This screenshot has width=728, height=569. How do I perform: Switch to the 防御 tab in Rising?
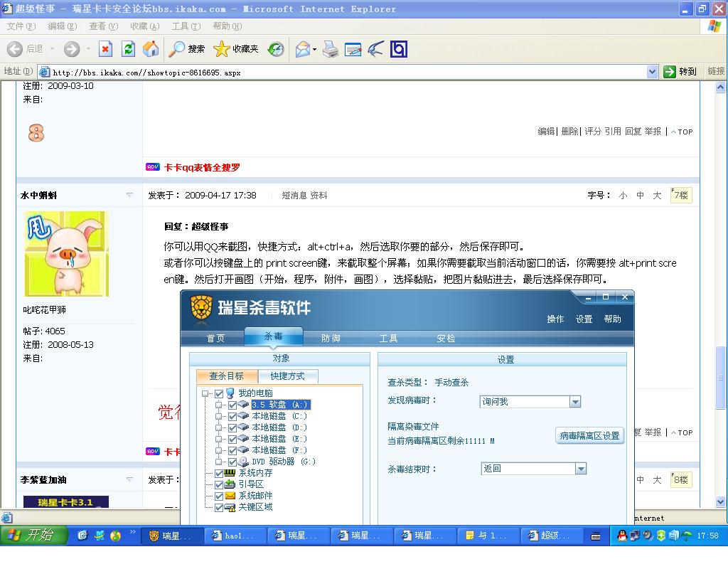click(x=331, y=338)
